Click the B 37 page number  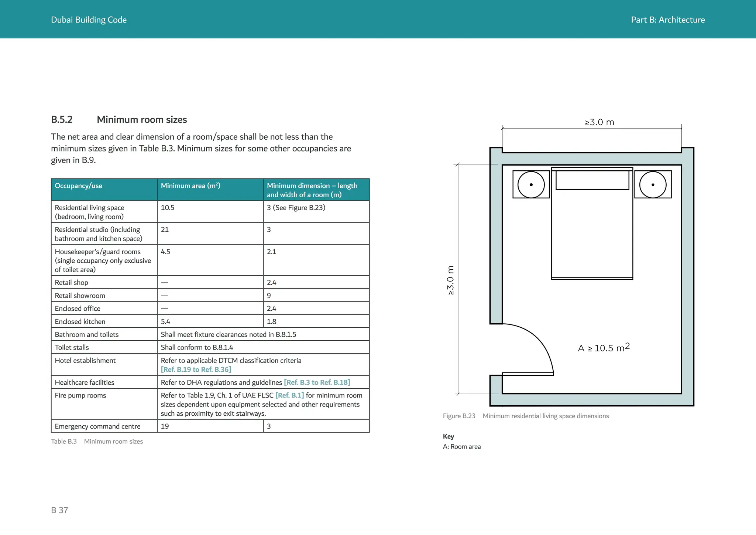click(59, 510)
